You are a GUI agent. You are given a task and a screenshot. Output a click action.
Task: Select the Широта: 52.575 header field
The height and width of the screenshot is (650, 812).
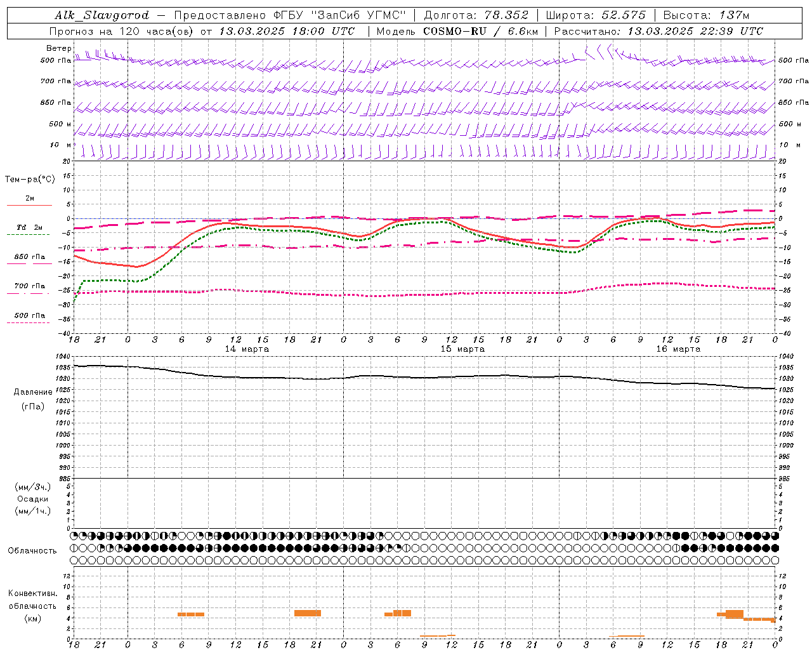[x=596, y=15]
